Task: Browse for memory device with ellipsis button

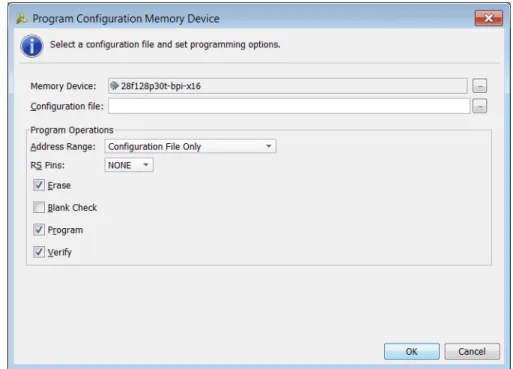Action: [x=479, y=86]
